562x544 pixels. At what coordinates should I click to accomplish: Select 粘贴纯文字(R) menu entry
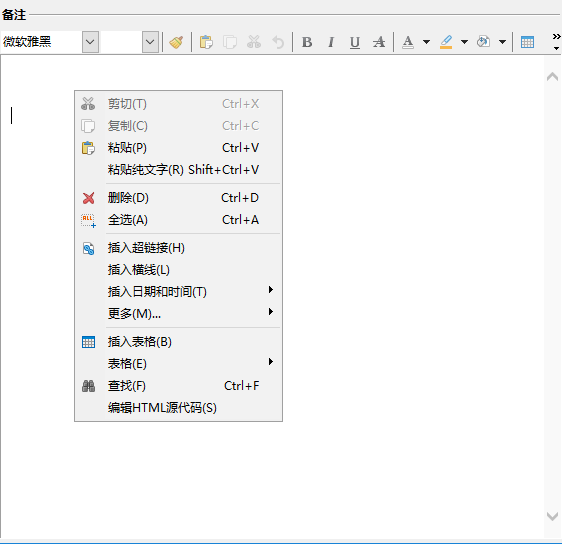click(178, 170)
